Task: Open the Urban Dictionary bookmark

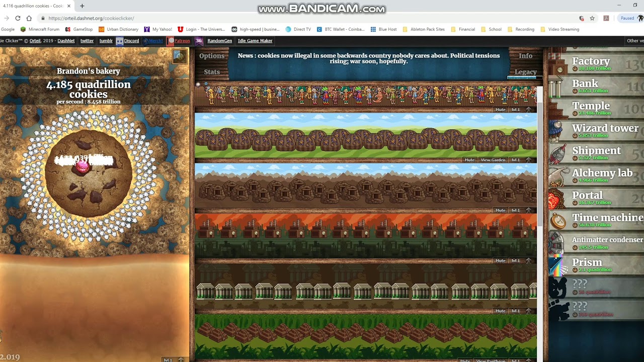Action: point(119,29)
